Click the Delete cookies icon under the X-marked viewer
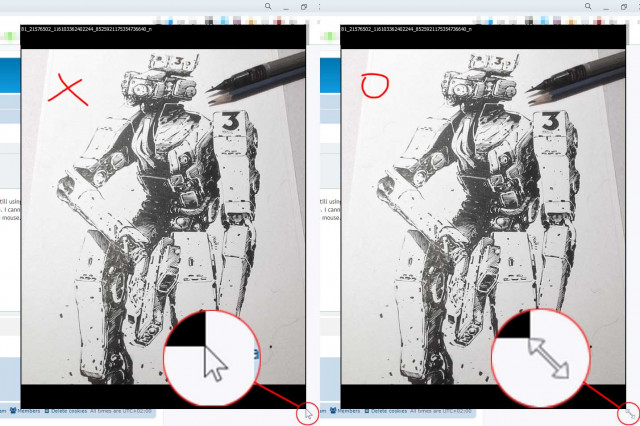 point(47,411)
